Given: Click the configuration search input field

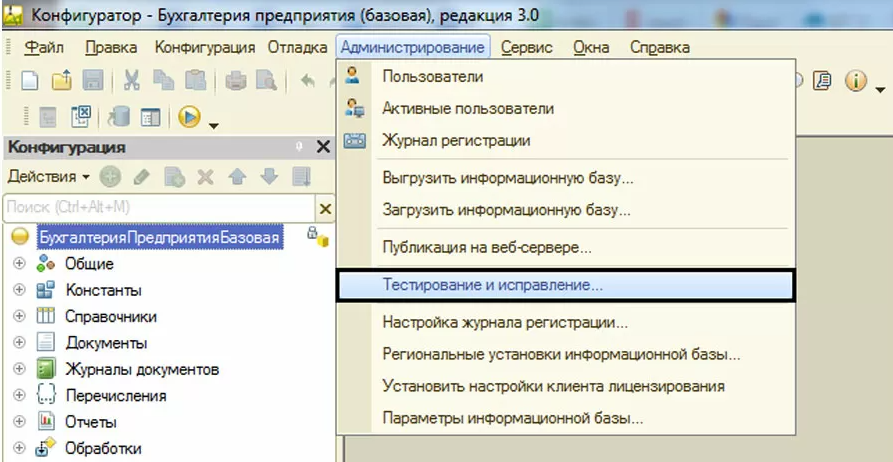Looking at the screenshot, I should pos(158,207).
